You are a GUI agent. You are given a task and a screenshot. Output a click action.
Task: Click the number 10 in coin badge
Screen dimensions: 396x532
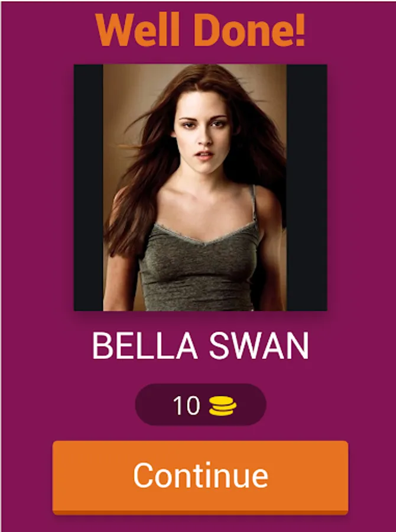[186, 406]
